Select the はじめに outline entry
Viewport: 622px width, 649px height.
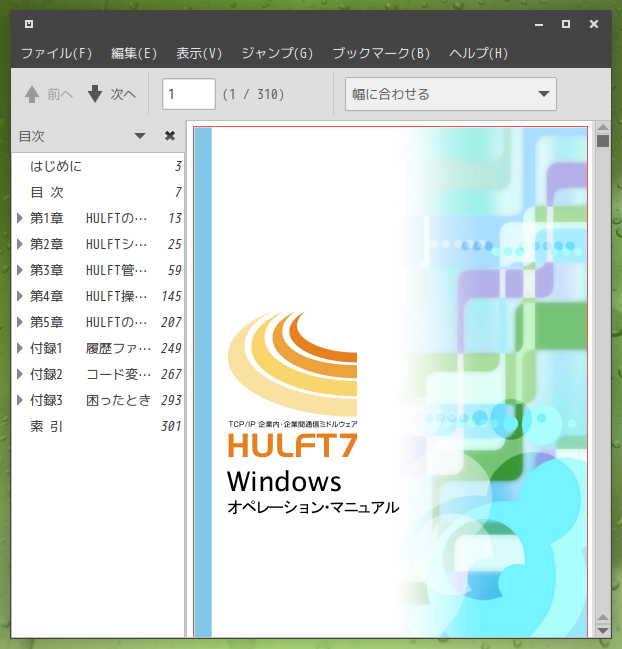pos(98,166)
